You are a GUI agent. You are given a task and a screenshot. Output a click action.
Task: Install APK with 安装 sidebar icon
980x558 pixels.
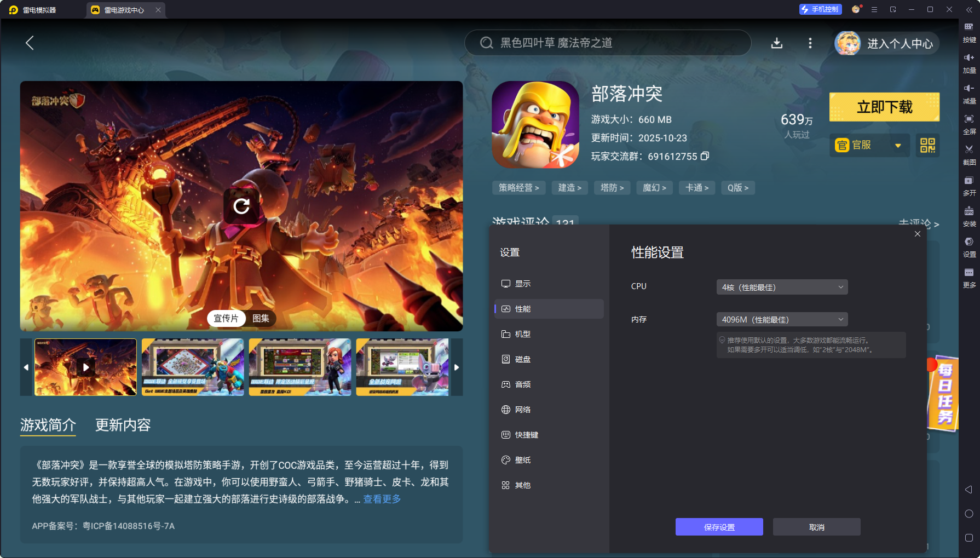[x=969, y=217]
